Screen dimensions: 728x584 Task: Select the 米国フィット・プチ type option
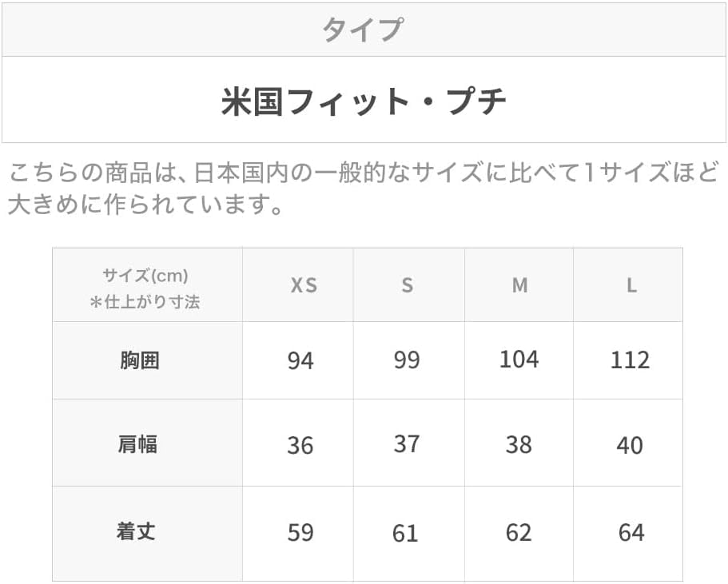tap(364, 101)
